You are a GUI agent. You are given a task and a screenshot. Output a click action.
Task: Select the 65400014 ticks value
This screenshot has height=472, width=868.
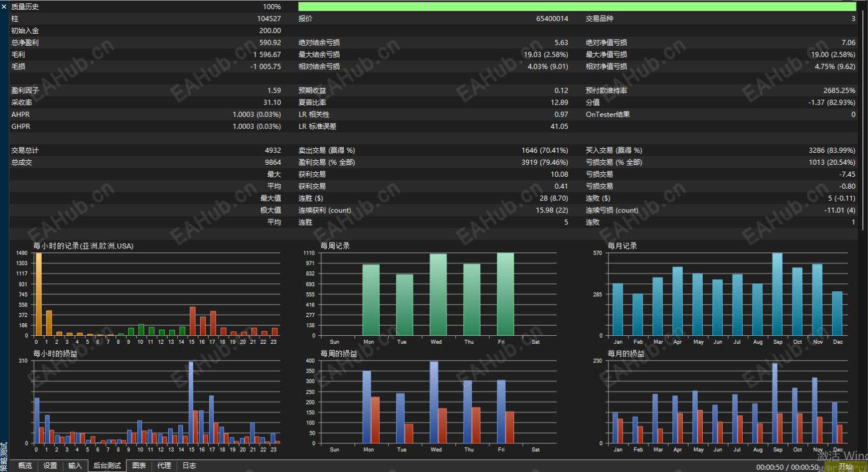(552, 19)
